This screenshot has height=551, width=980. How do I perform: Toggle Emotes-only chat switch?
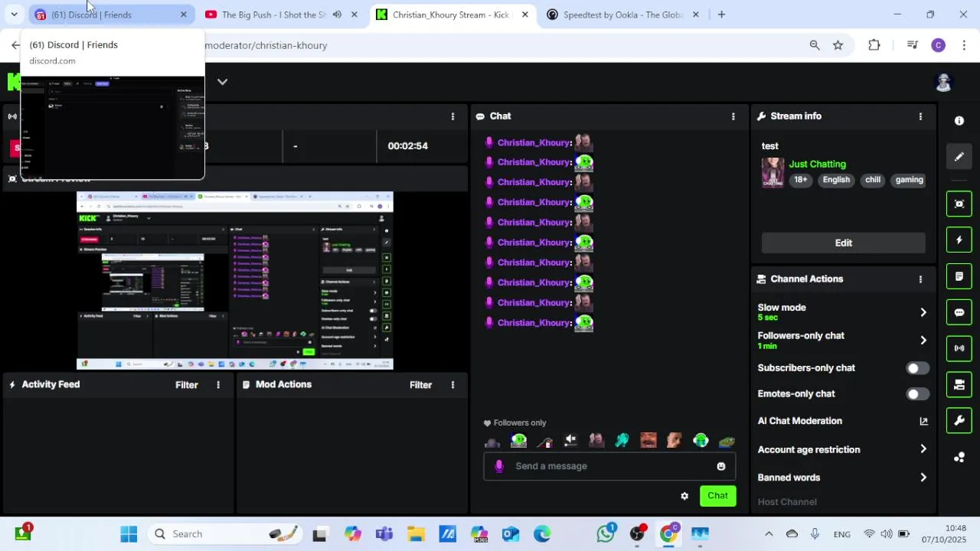click(917, 394)
